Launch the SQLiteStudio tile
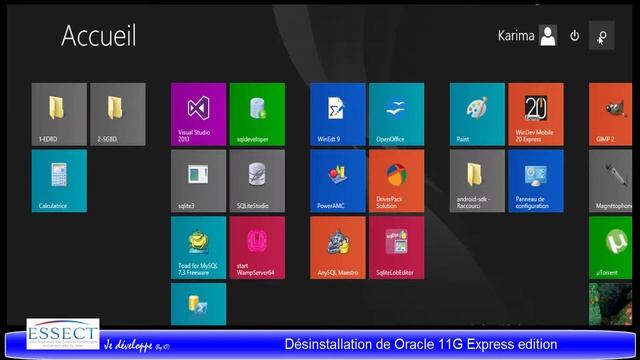 [x=257, y=181]
